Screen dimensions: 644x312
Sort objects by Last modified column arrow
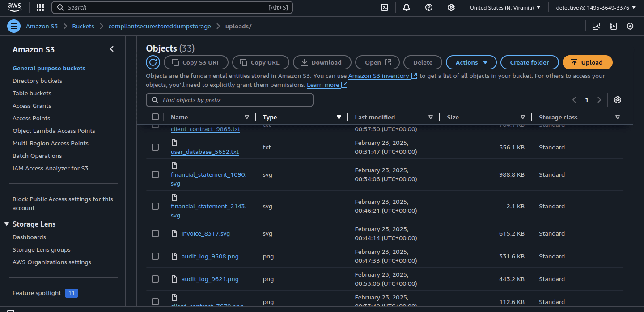(430, 117)
